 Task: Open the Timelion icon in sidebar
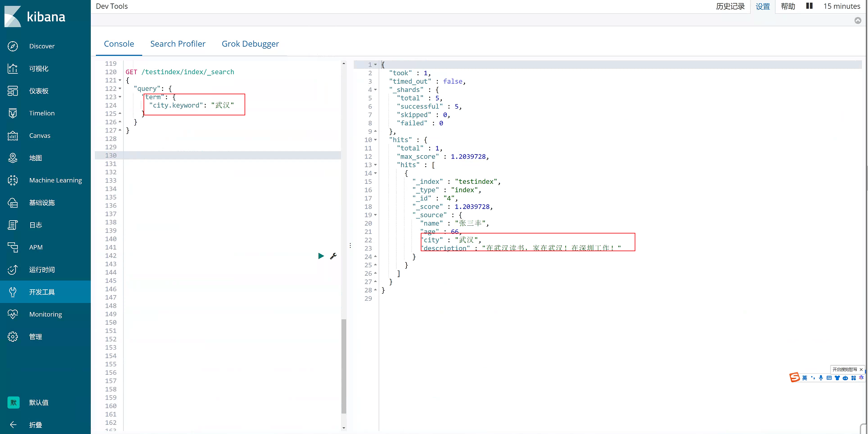click(x=13, y=113)
